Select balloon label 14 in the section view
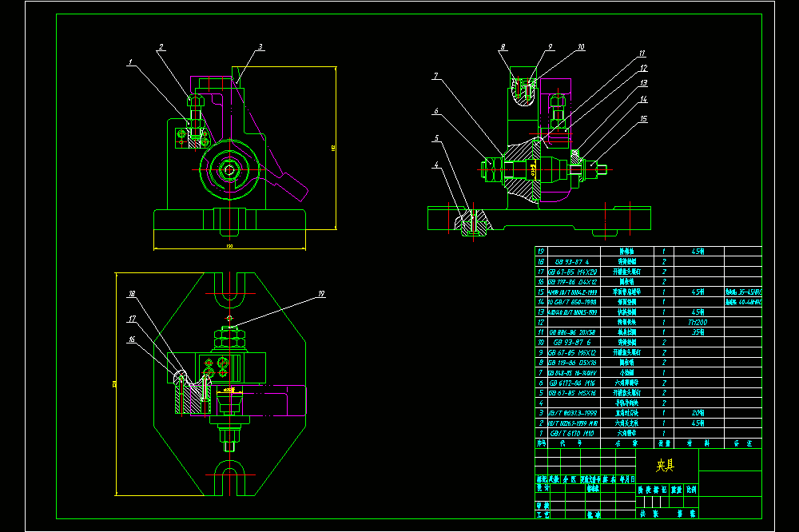 click(x=643, y=99)
